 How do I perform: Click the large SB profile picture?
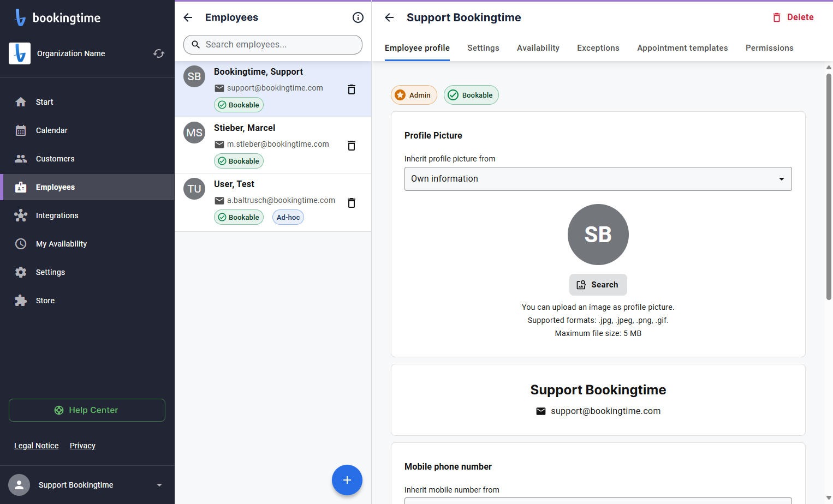(x=598, y=235)
